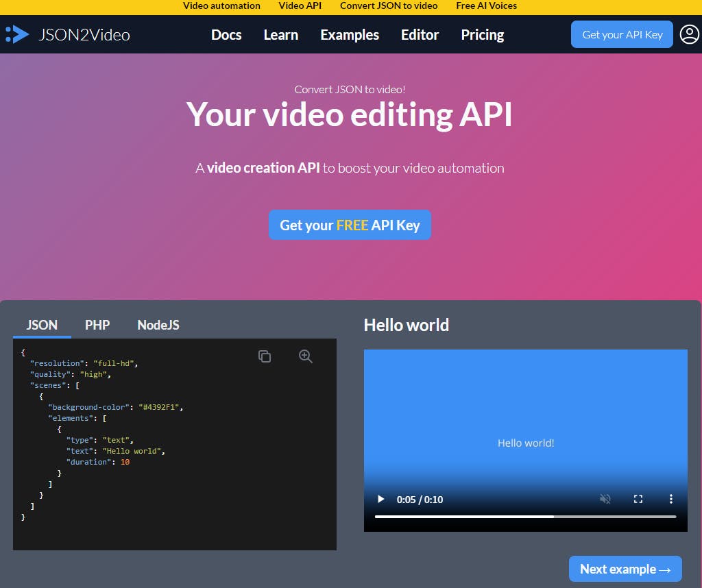This screenshot has height=588, width=702.
Task: Open the video player more options menu
Action: coord(670,499)
